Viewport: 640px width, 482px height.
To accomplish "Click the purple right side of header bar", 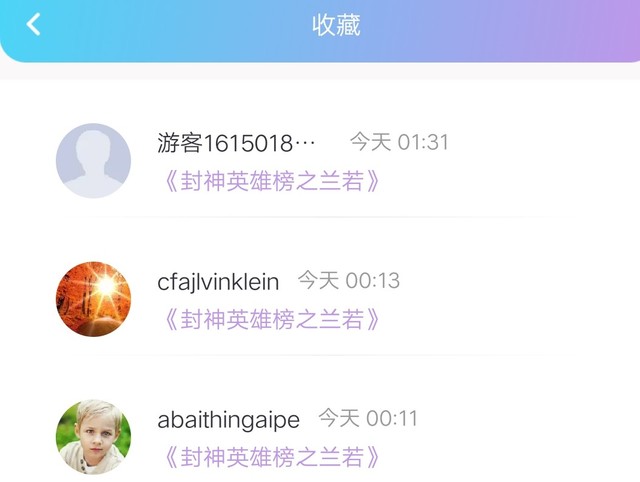I will click(x=571, y=29).
